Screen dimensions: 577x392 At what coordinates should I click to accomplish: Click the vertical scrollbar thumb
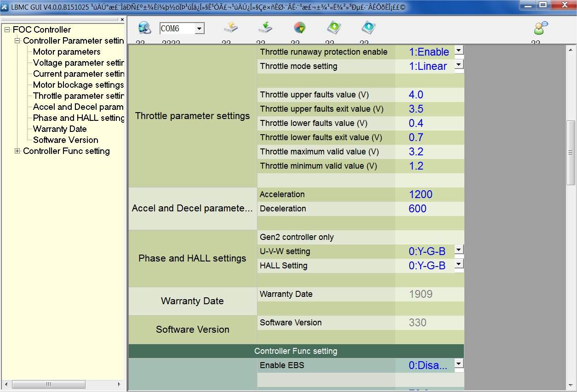[571, 153]
